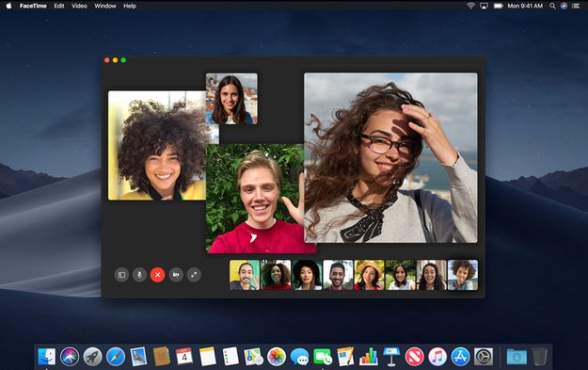The height and width of the screenshot is (370, 588).
Task: Pick the thumbnail of woman in black hat
Action: coord(307,275)
